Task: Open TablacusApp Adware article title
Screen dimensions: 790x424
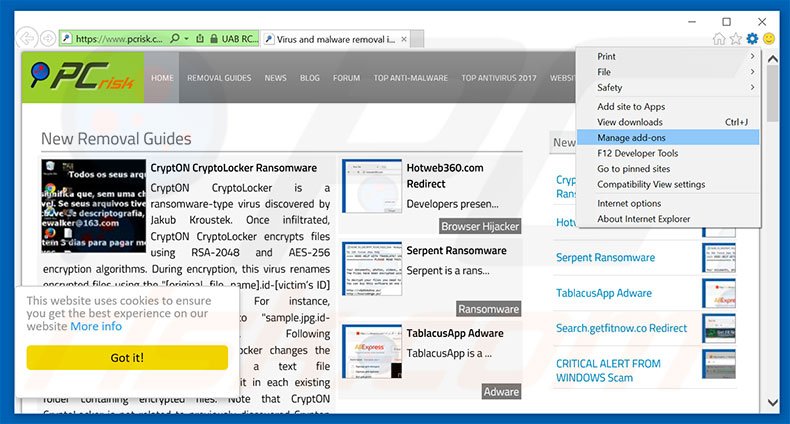Action: 455,333
